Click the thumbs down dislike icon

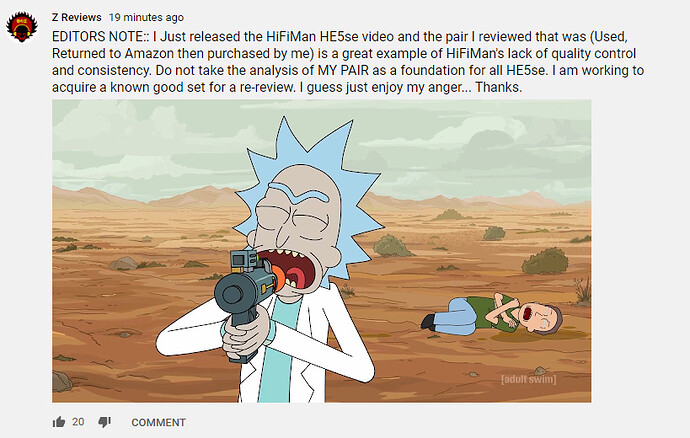(x=105, y=422)
